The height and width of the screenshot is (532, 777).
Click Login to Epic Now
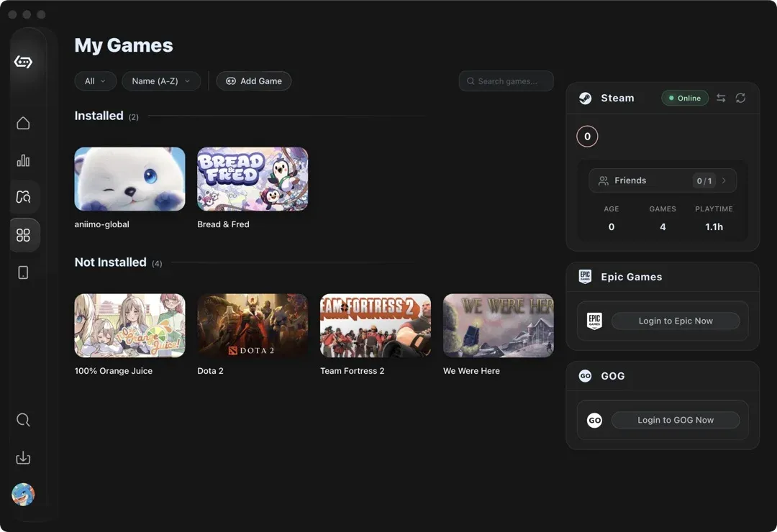(676, 321)
